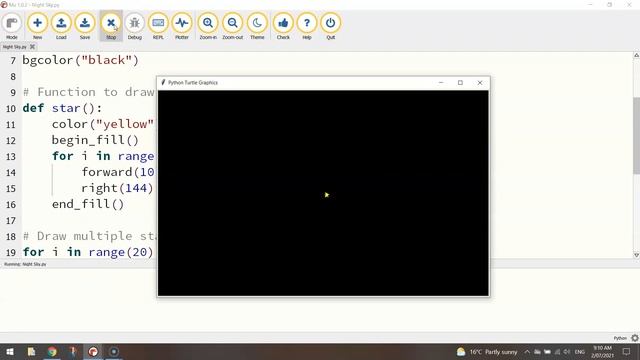640x360 pixels.
Task: Click line number 17 in gutter
Action: (x=11, y=221)
